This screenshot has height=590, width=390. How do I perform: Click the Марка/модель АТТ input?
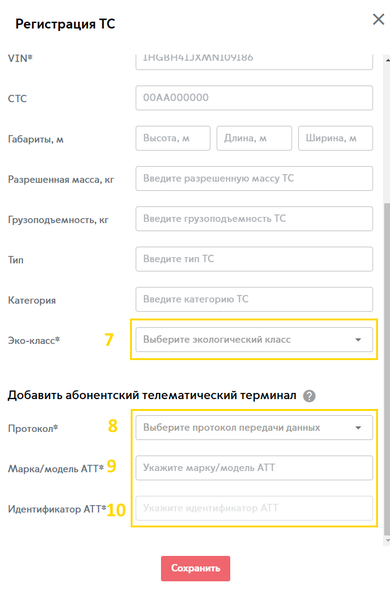[x=254, y=468]
